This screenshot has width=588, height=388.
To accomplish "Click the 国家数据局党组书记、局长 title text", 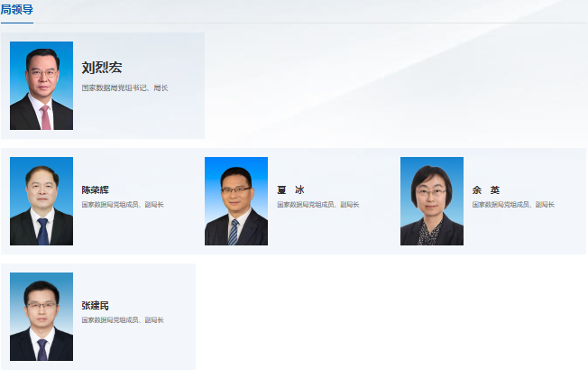I will pyautogui.click(x=124, y=88).
